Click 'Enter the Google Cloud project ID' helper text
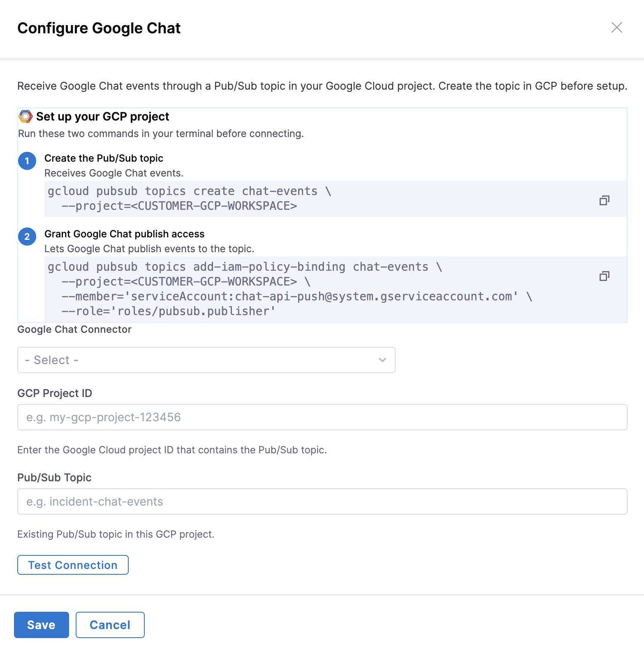The width and height of the screenshot is (644, 650). (x=172, y=450)
